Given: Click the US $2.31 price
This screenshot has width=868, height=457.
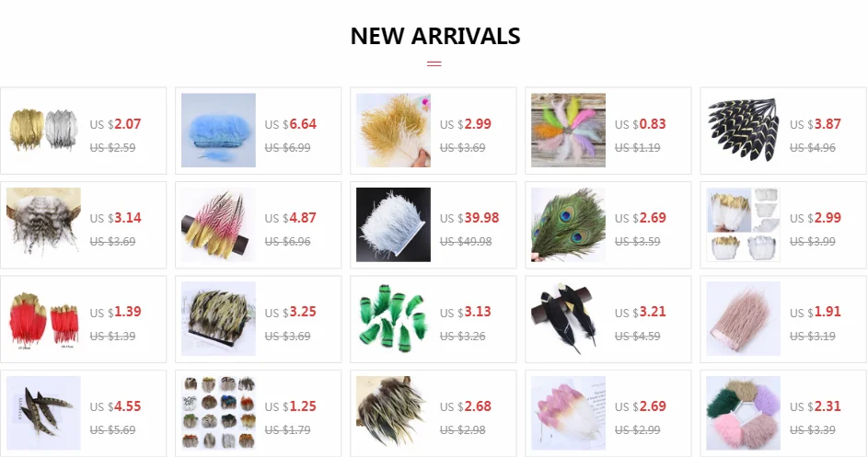Looking at the screenshot, I should pyautogui.click(x=815, y=406).
